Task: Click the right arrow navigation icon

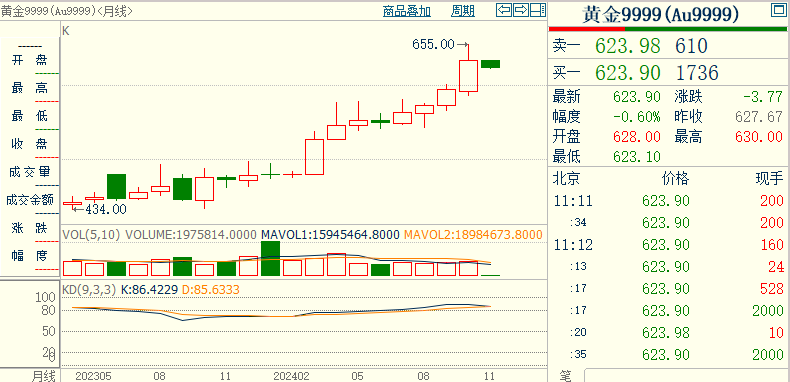Action: tap(521, 9)
